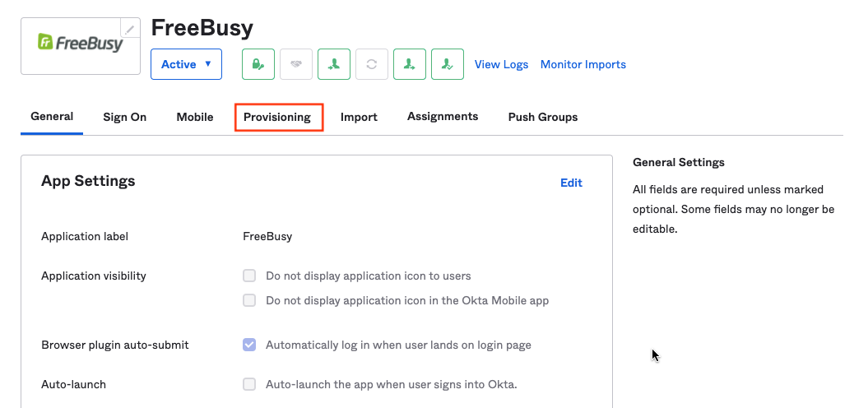Check 'Do not display application icon to users'
The width and height of the screenshot is (868, 408).
(x=249, y=275)
